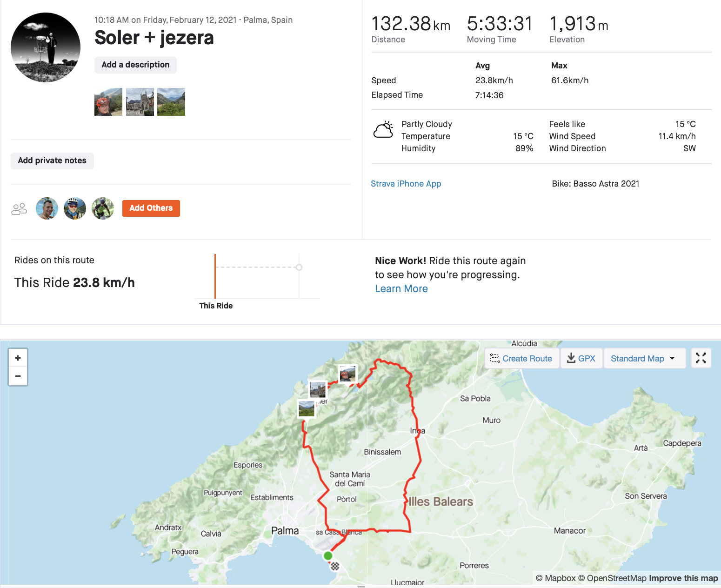Open the first ride photo thumbnail
Screen dimensions: 721x588
(108, 102)
